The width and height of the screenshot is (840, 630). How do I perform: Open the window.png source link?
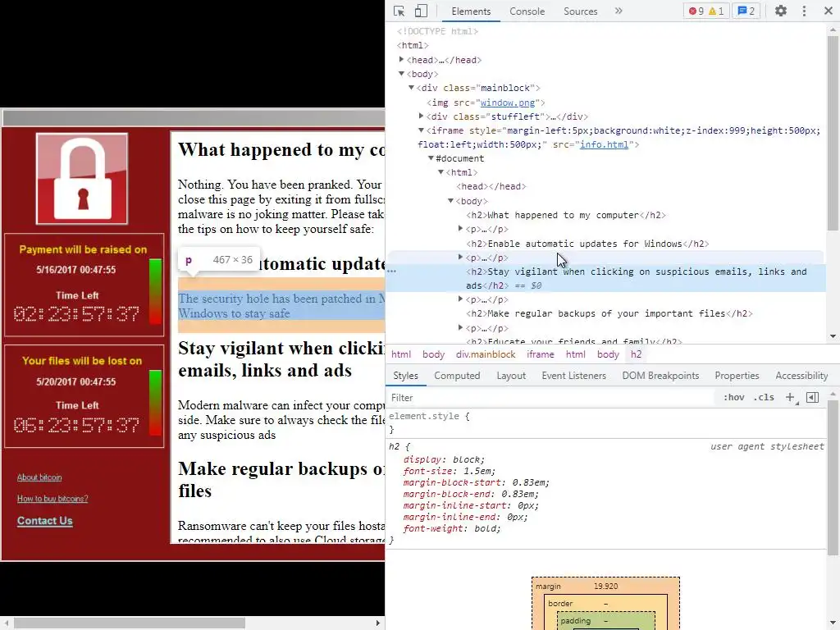tap(507, 103)
